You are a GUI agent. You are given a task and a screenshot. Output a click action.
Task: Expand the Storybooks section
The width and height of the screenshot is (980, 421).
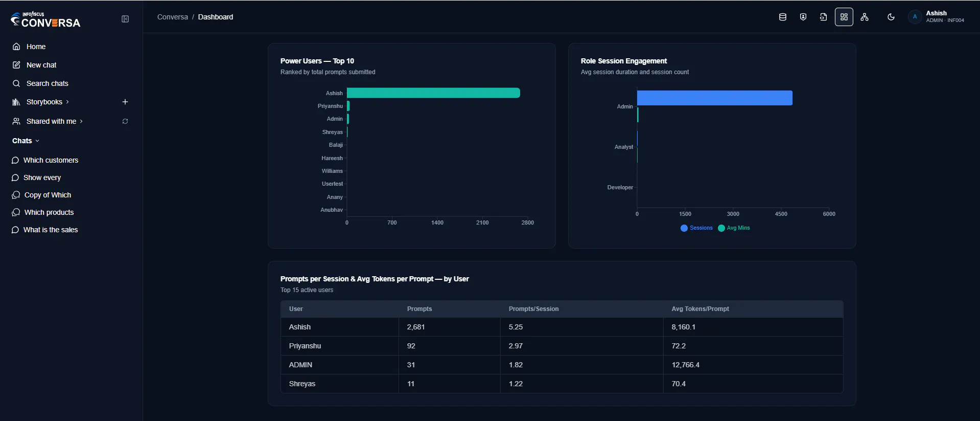click(x=44, y=102)
